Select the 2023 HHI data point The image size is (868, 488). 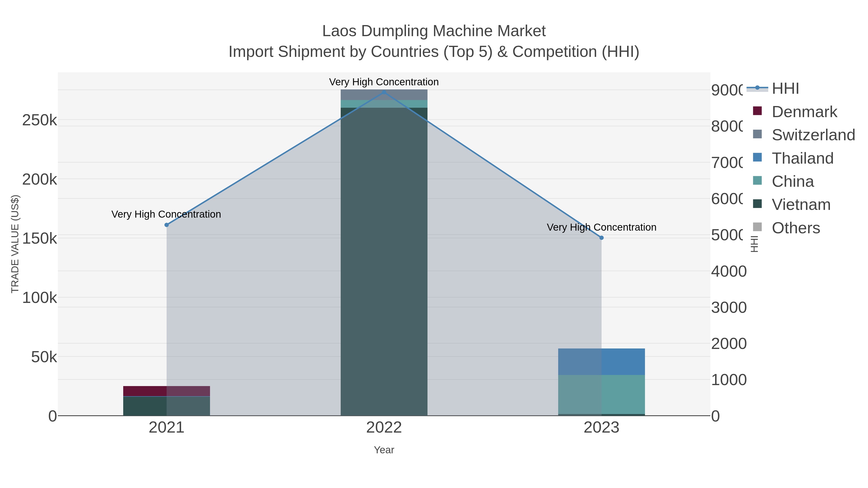click(x=602, y=238)
